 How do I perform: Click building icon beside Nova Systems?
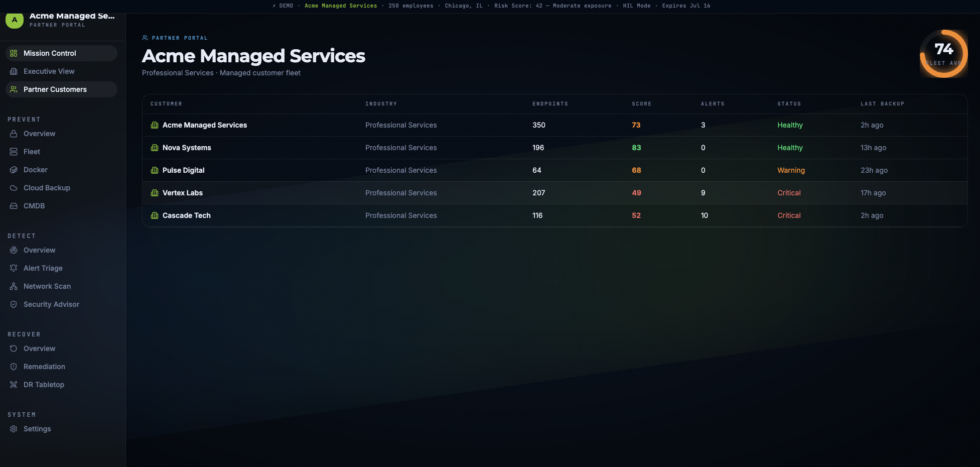tap(155, 148)
